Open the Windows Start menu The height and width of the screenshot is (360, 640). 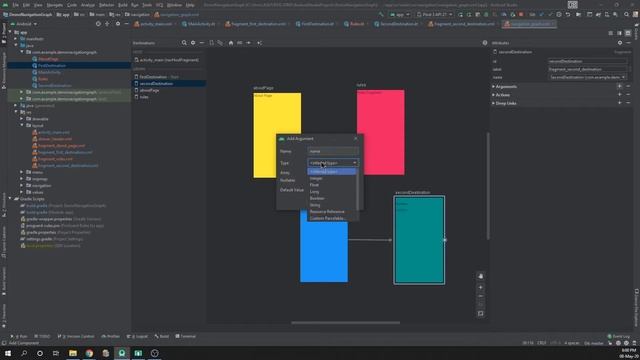tap(8, 353)
